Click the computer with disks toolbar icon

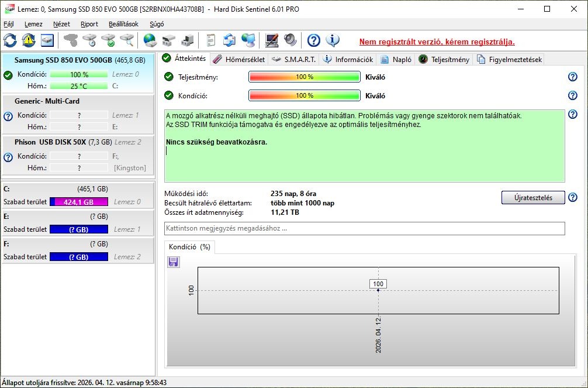tap(187, 40)
